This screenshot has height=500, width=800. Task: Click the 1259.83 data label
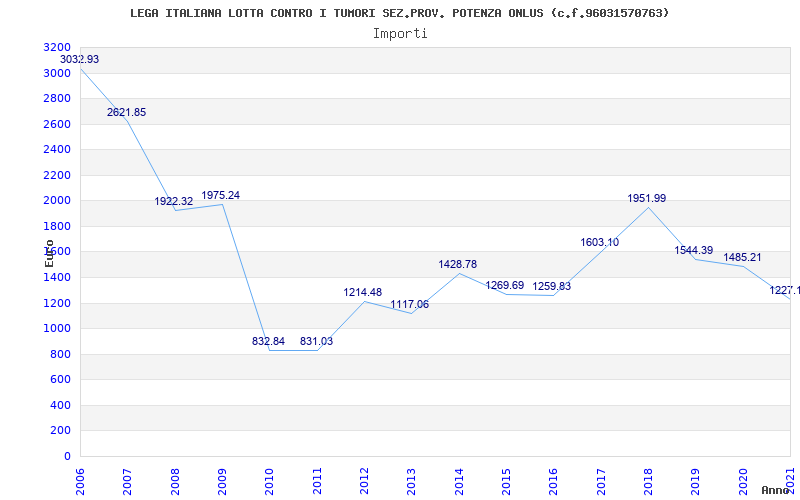[x=552, y=286]
